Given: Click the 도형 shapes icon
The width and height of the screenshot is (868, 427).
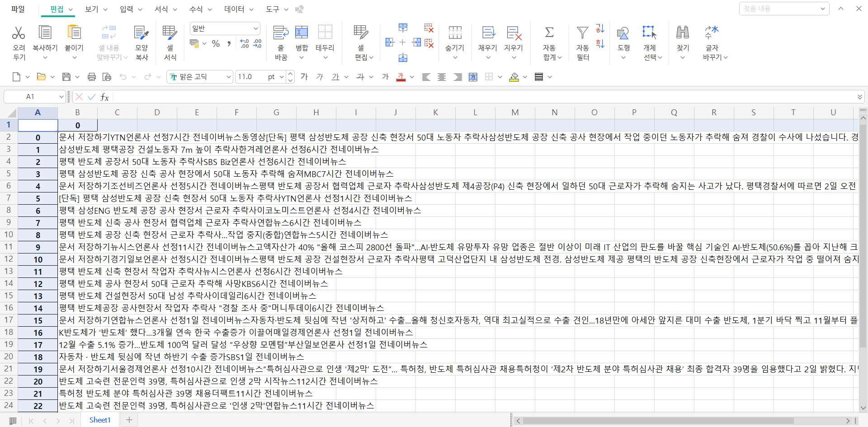Looking at the screenshot, I should (623, 33).
